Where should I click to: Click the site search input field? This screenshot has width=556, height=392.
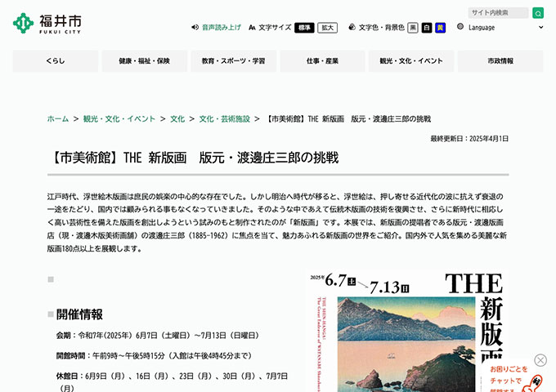[498, 13]
